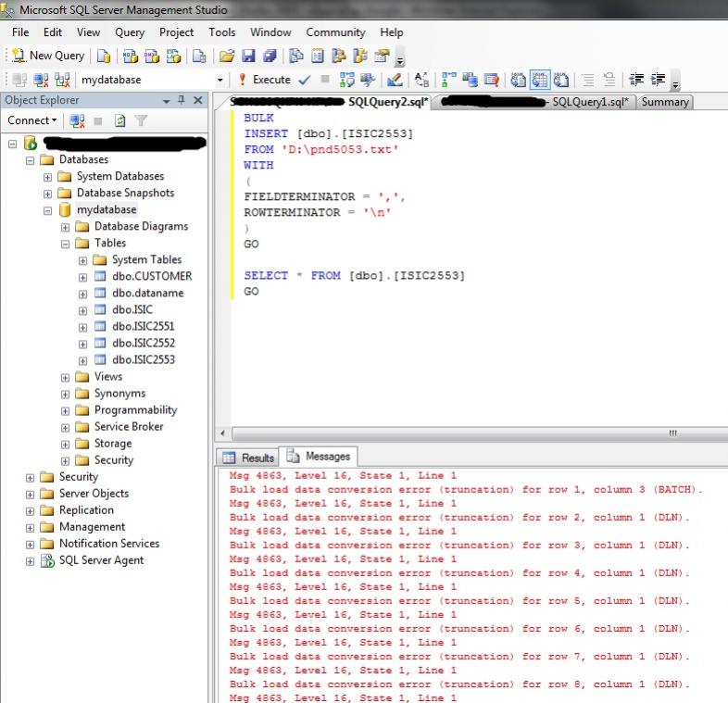Switch to the Results tab
This screenshot has height=703, width=728.
(x=248, y=458)
